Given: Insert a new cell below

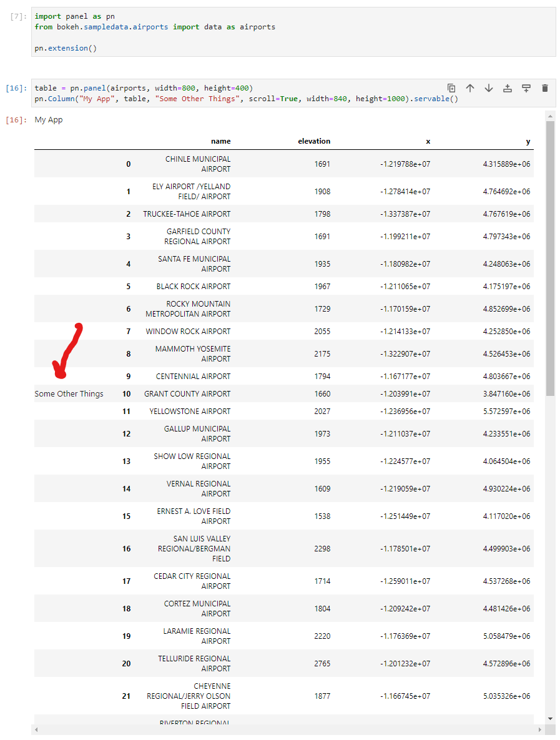Looking at the screenshot, I should [526, 89].
